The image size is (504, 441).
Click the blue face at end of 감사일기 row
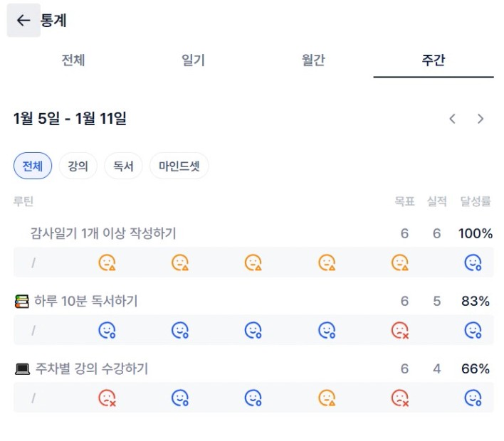coord(473,262)
